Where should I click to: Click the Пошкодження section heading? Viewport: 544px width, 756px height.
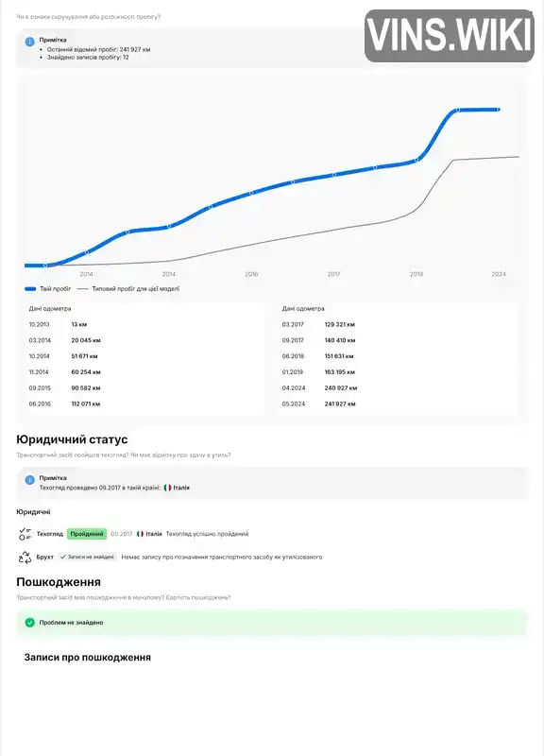(x=59, y=582)
